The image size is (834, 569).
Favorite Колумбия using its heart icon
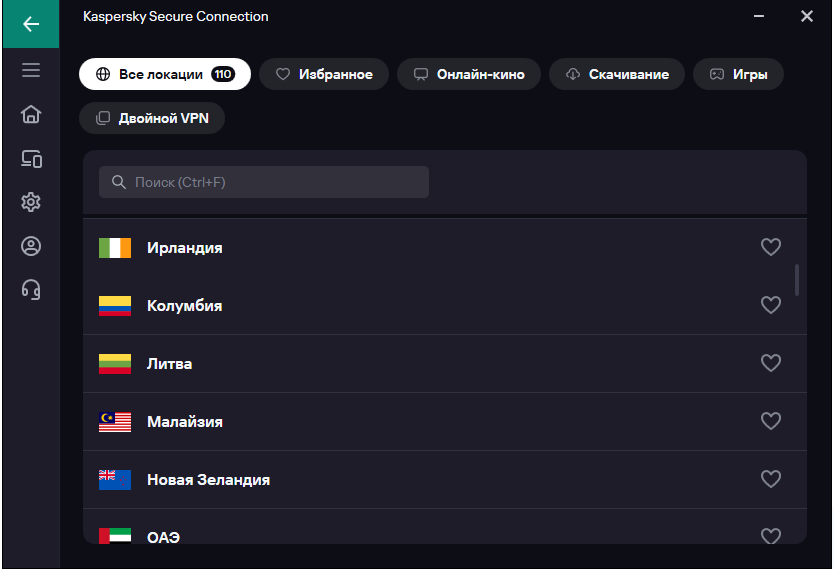pos(771,305)
